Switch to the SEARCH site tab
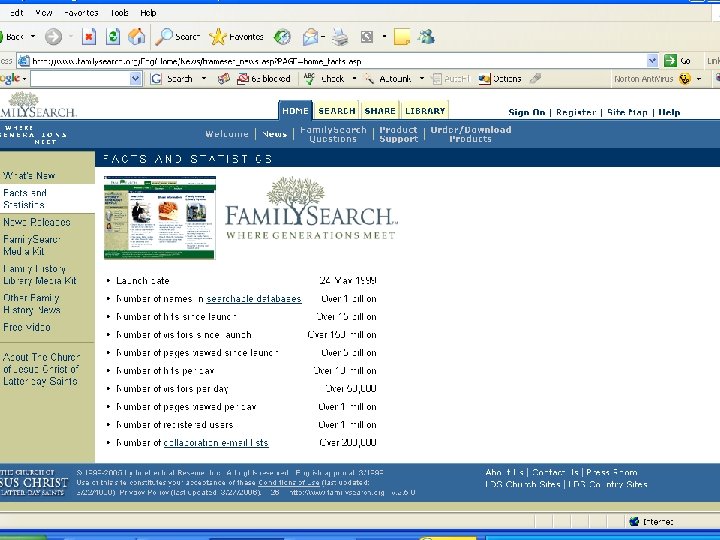Viewport: 720px width, 540px height. coord(337,111)
